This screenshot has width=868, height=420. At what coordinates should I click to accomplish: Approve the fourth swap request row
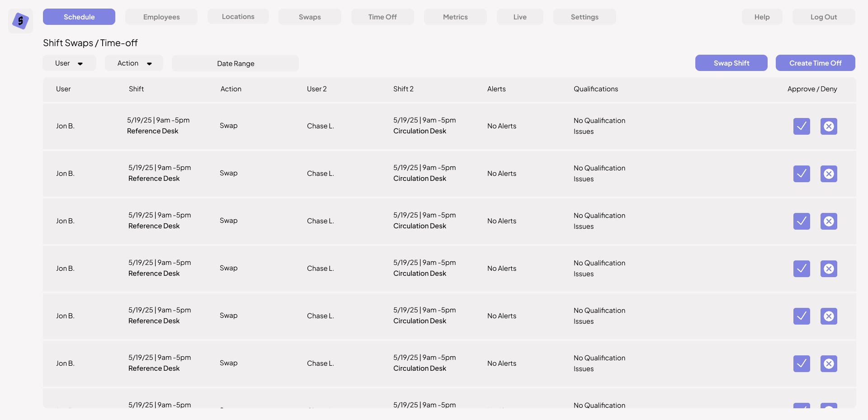(x=801, y=269)
